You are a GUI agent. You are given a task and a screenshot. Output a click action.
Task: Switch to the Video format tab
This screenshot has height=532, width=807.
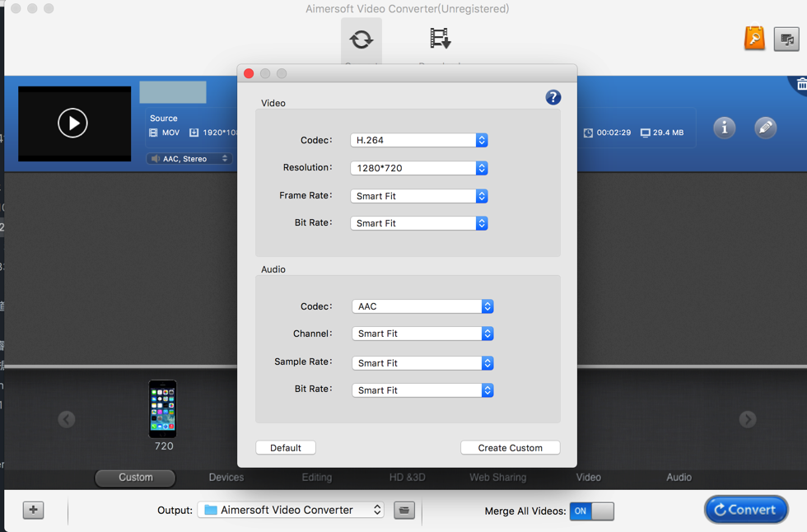click(588, 478)
